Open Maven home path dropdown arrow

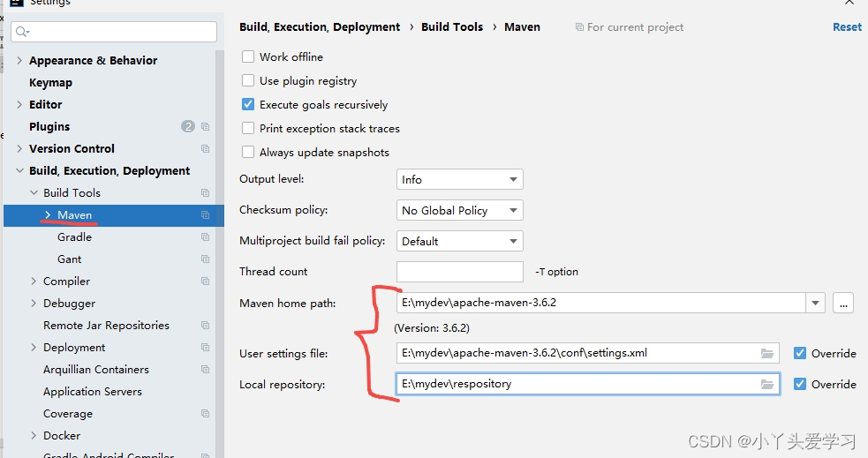point(815,303)
